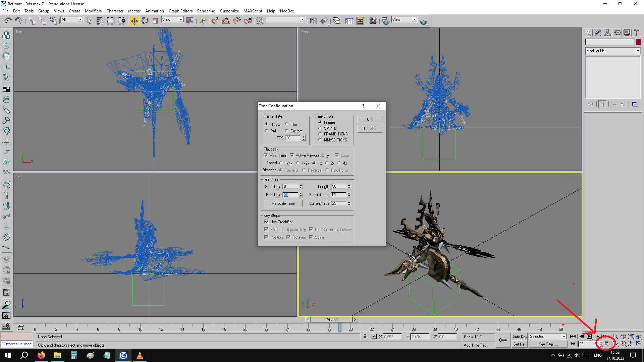Uncheck the Real Time checkbox
This screenshot has width=644, height=362.
266,156
